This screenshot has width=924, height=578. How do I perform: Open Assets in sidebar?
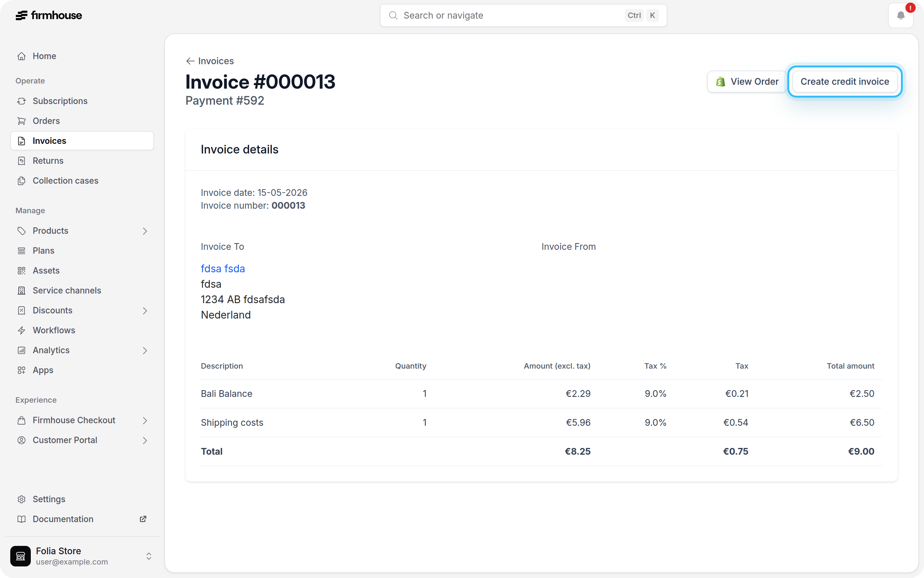pos(82,271)
